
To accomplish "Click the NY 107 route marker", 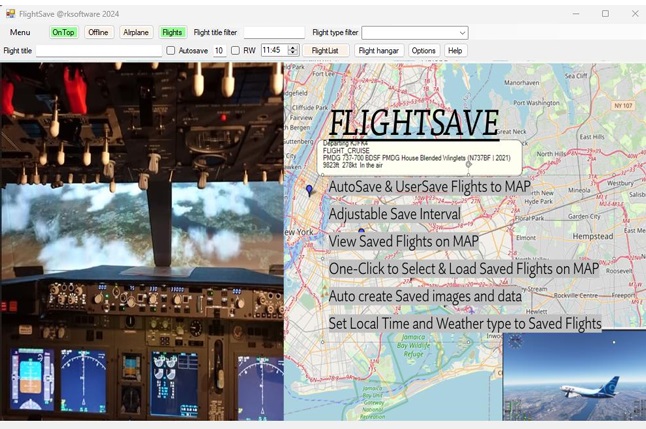I will click(623, 105).
